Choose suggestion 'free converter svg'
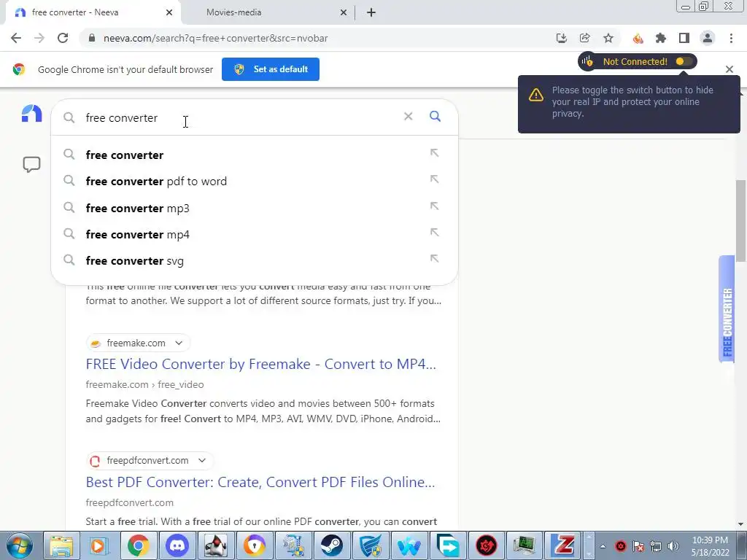The image size is (747, 560). coord(255,261)
